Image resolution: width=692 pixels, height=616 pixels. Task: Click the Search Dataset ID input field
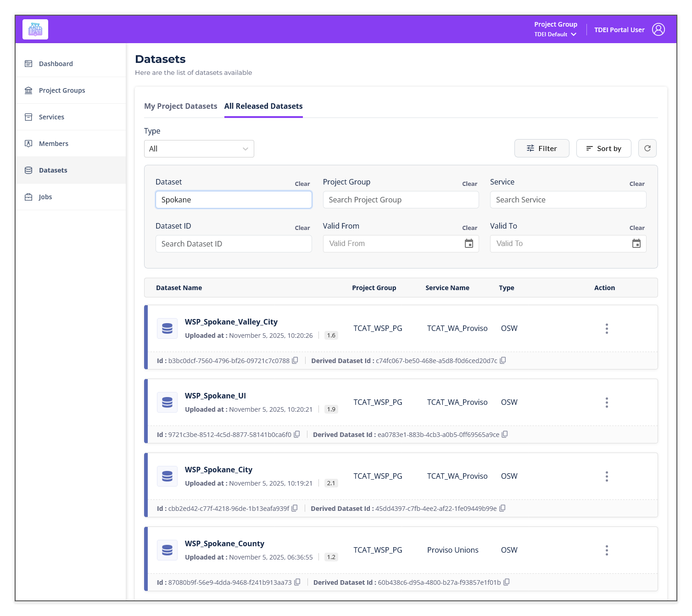tap(234, 244)
